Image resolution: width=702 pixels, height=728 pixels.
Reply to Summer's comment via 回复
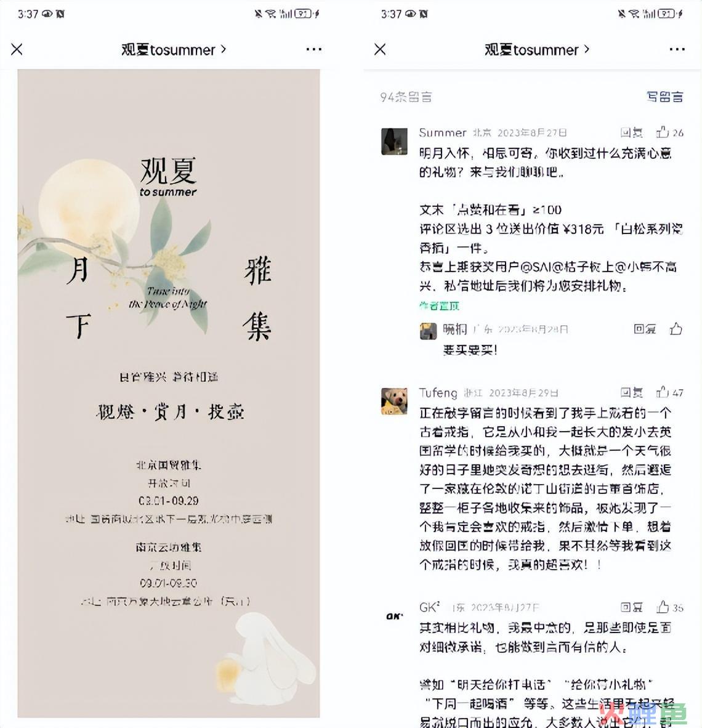631,133
